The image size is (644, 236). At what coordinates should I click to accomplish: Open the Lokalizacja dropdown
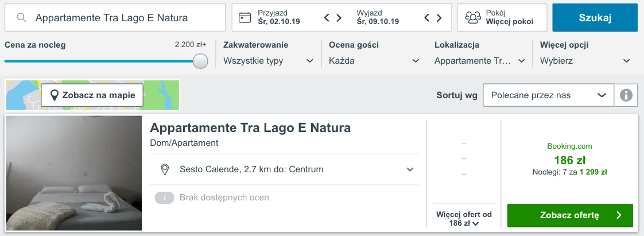coord(480,61)
